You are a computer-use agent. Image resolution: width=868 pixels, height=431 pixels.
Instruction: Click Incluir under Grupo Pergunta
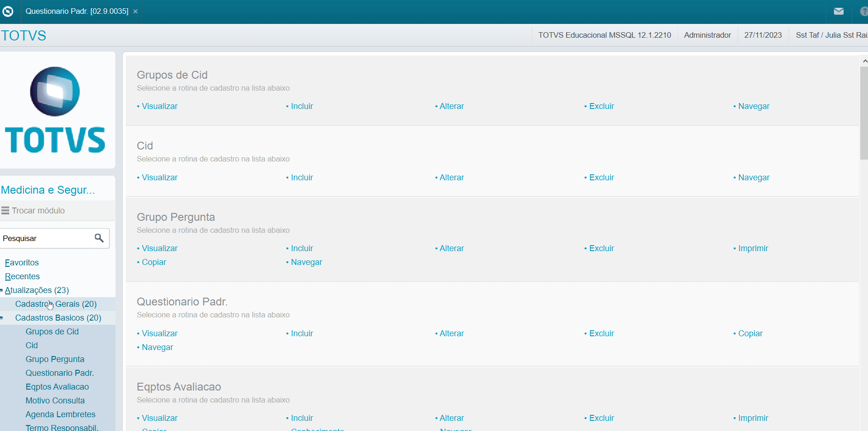302,248
